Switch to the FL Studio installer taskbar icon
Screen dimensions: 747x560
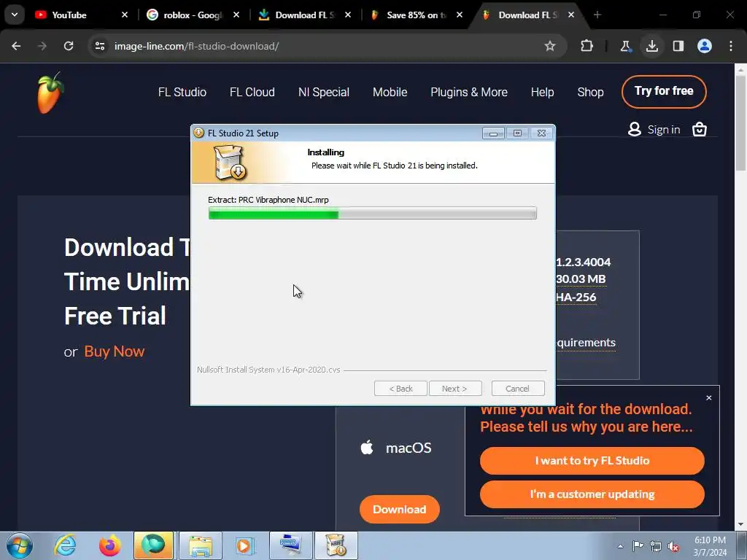pos(336,545)
